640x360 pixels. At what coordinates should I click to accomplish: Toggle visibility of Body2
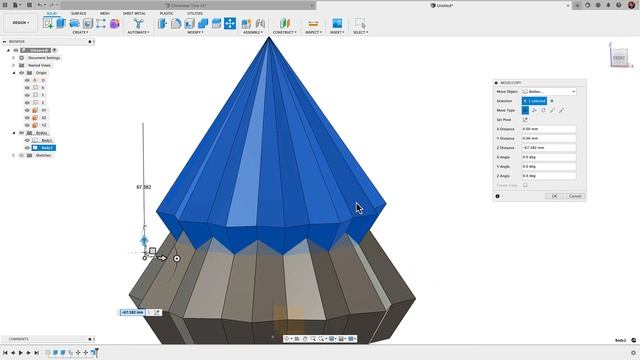click(27, 148)
